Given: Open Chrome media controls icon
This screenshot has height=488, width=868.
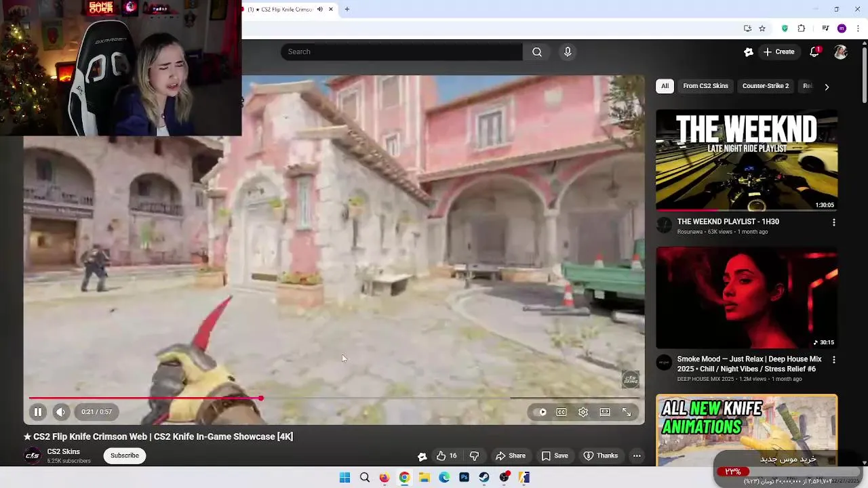Looking at the screenshot, I should pos(825,28).
